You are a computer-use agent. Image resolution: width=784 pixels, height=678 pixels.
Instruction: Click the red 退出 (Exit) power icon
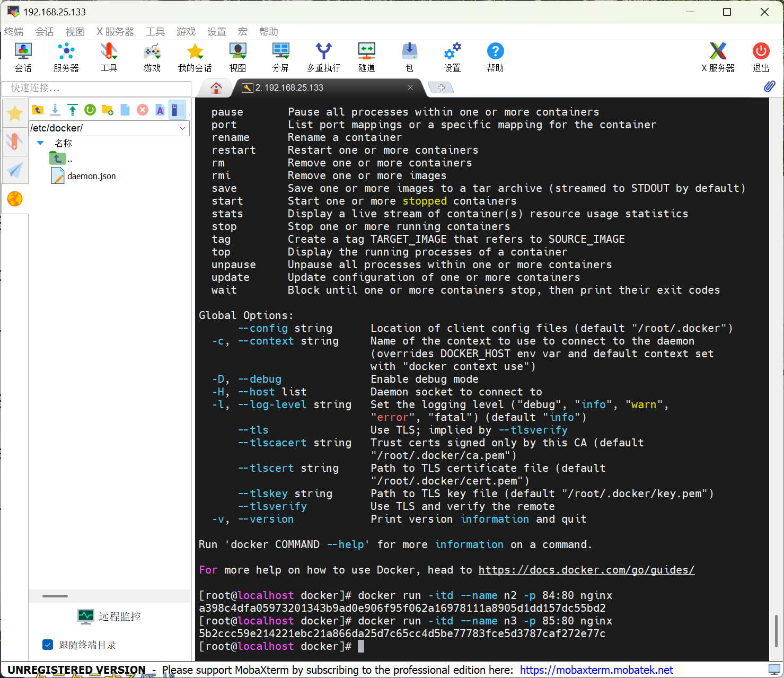click(761, 57)
